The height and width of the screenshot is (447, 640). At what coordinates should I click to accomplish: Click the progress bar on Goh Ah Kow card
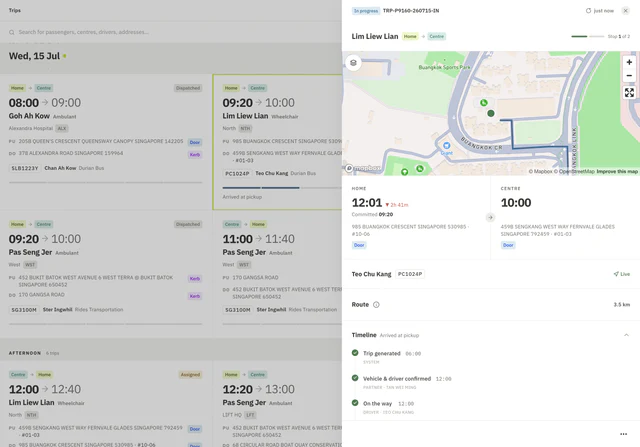coord(105,182)
